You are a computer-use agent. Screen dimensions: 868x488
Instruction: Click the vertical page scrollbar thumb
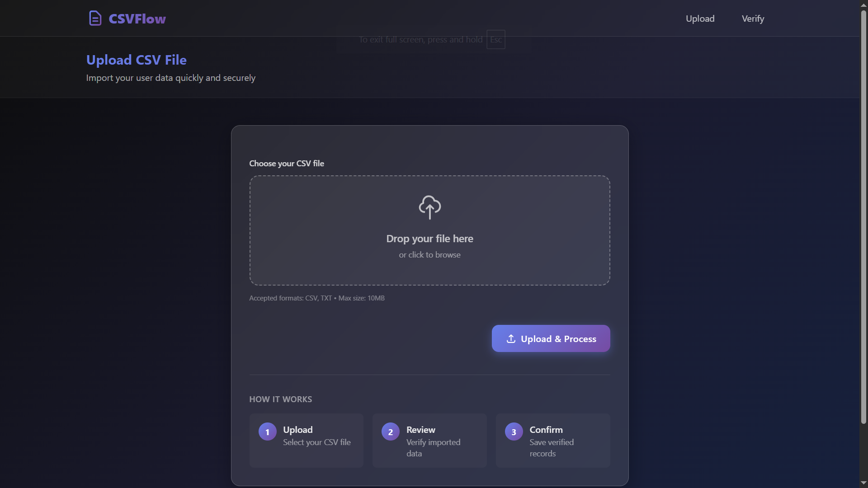click(x=863, y=217)
